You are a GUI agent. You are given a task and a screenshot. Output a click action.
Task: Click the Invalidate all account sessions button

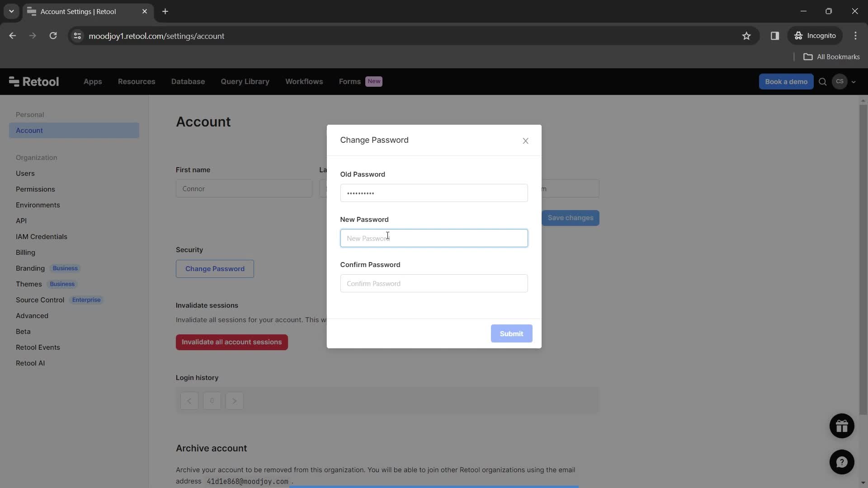click(x=232, y=342)
